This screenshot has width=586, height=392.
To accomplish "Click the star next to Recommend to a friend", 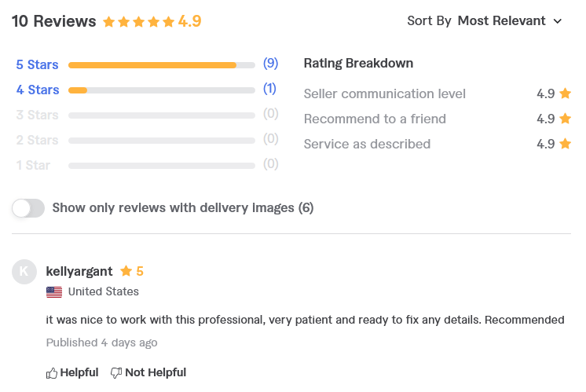I will coord(565,119).
